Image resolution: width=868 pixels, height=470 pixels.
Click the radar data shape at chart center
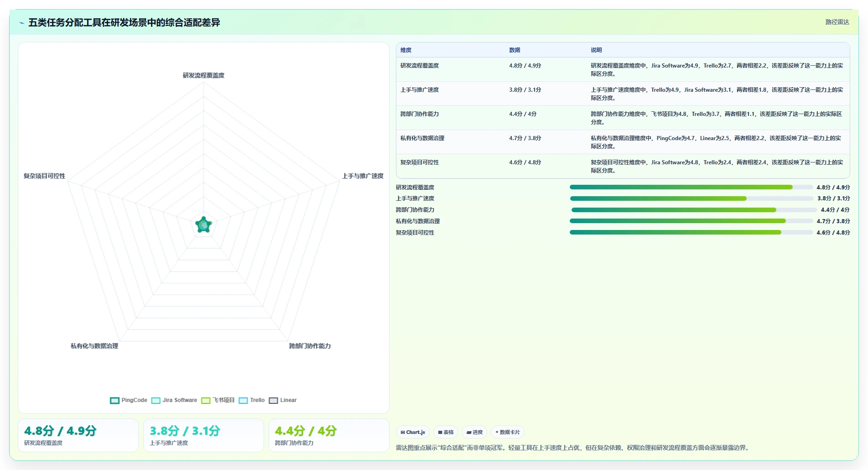pyautogui.click(x=203, y=225)
